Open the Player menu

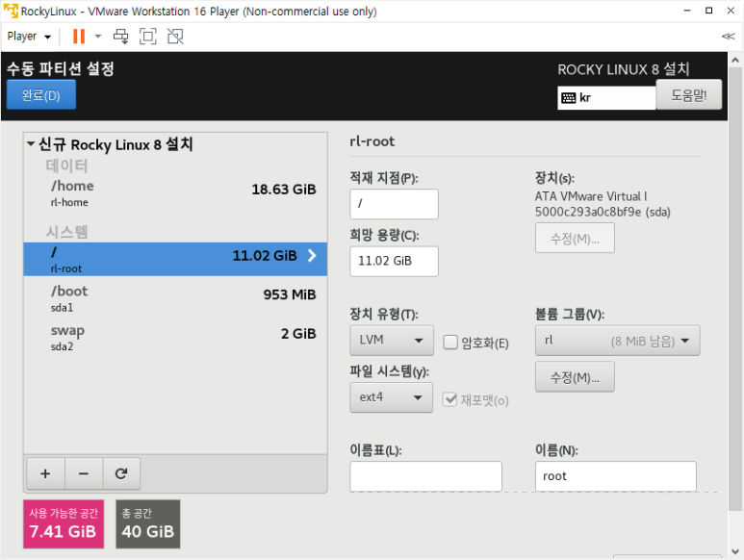coord(29,37)
